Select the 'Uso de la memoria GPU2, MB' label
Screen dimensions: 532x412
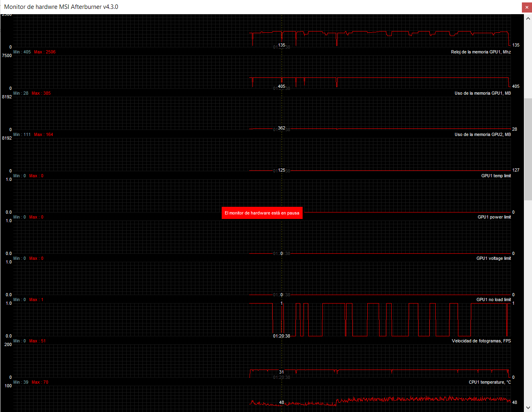[483, 134]
